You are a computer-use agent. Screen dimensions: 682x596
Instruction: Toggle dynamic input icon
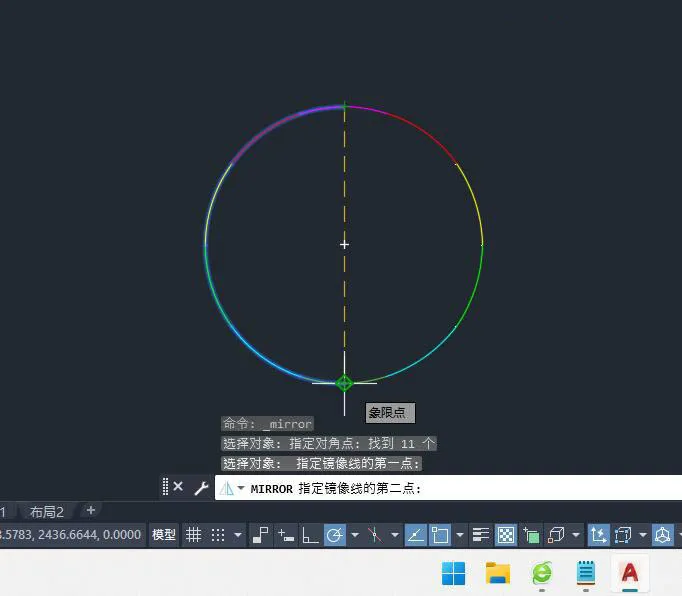pyautogui.click(x=286, y=535)
